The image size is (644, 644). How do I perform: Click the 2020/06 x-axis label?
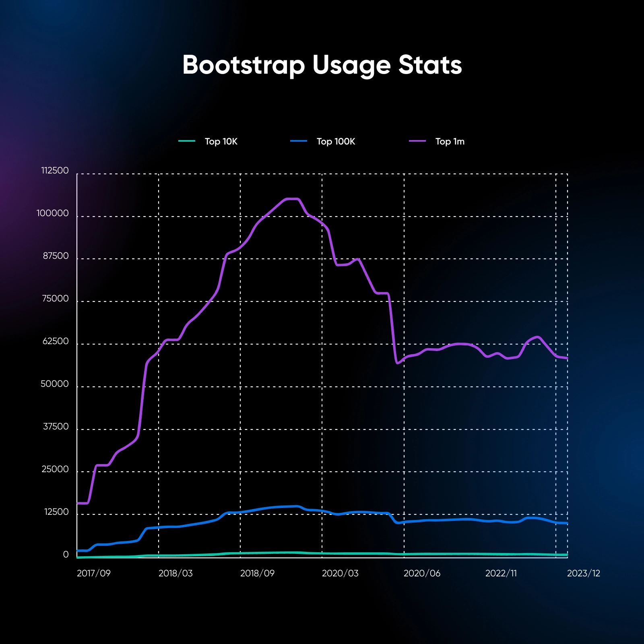(422, 573)
